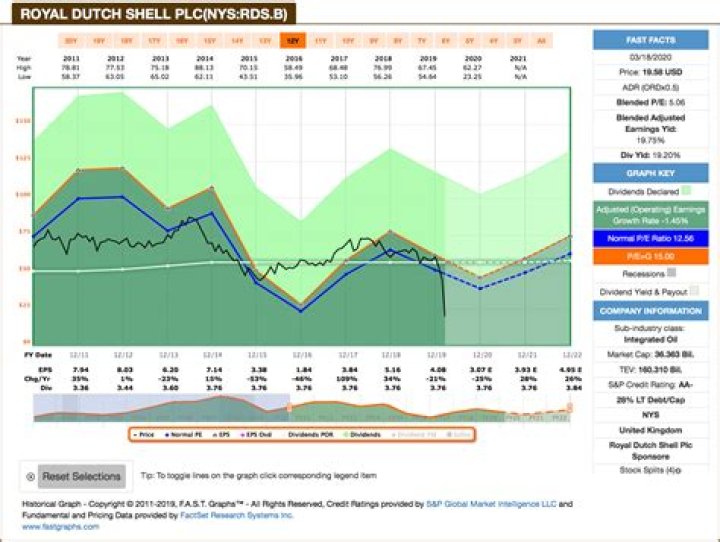The height and width of the screenshot is (542, 720).
Task: Click the circular icon beside Reset Selections
Action: [x=30, y=477]
